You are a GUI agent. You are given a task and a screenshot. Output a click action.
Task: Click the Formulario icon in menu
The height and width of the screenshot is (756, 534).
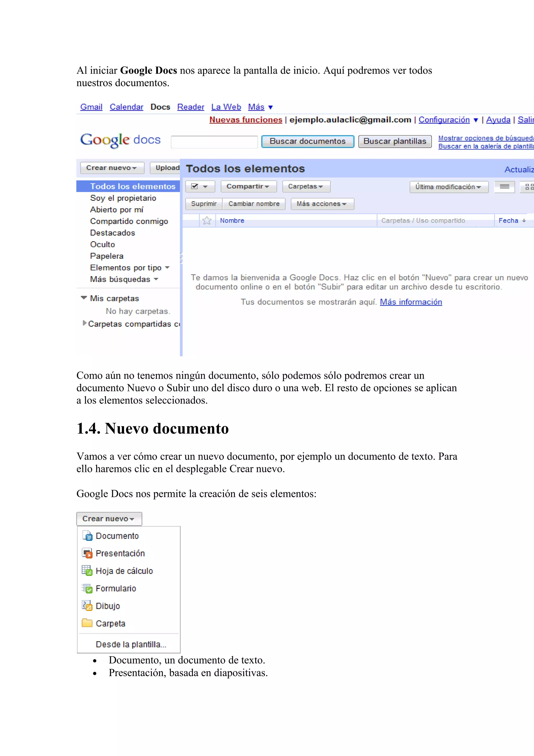click(x=88, y=589)
